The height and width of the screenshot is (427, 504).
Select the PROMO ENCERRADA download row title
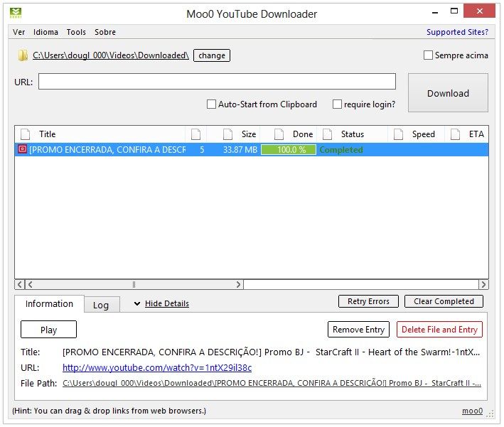[107, 149]
